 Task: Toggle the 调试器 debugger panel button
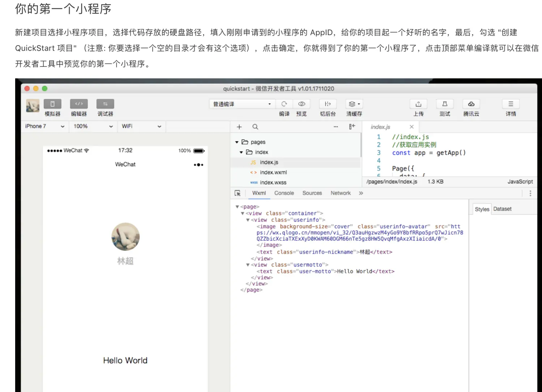105,104
